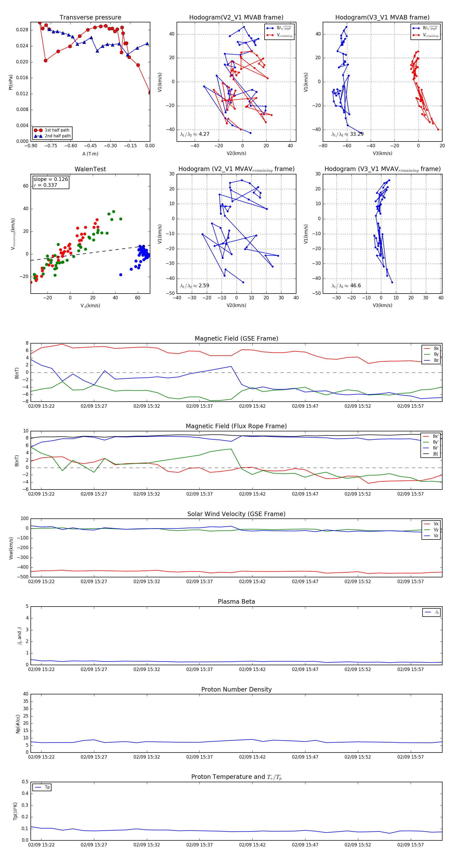The image size is (473, 868).
Task: Click the "A (T·m)" x-axis label
Action: pos(90,154)
